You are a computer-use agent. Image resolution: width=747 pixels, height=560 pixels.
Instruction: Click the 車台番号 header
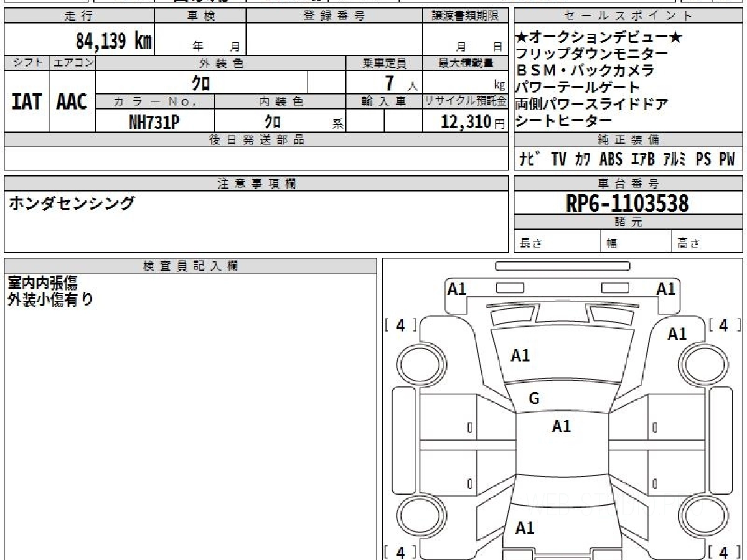[628, 184]
